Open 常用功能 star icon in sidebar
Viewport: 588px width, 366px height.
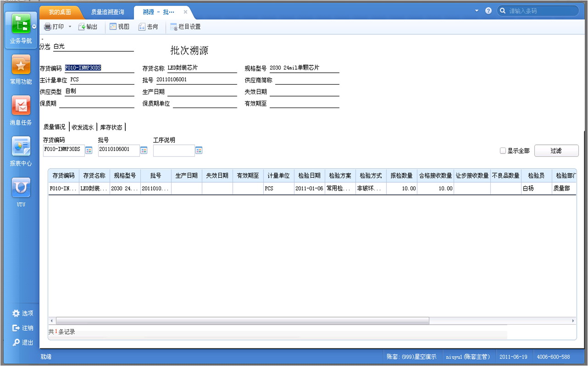(x=21, y=65)
